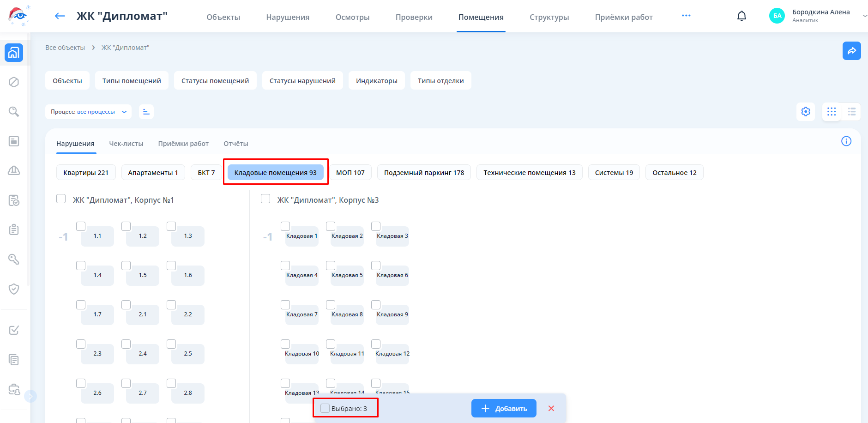Image resolution: width=868 pixels, height=423 pixels.
Task: Check the ЖК "Дипломат", Корпус №1 checkbox
Action: (x=61, y=199)
